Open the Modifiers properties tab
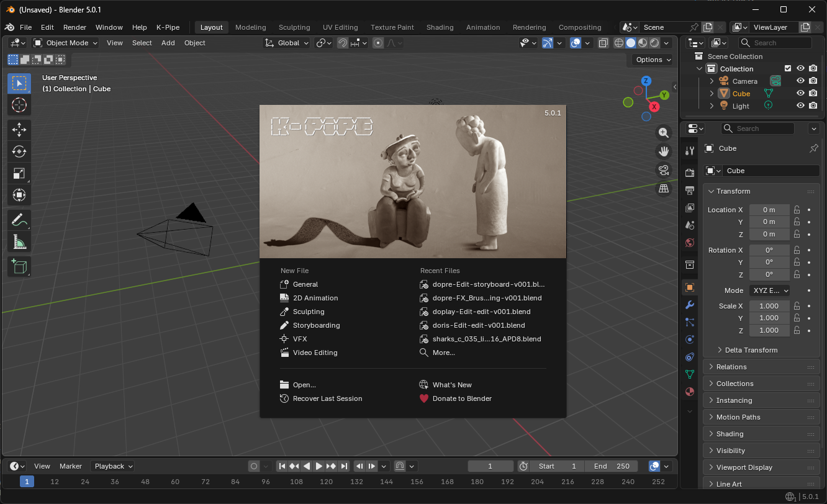827x504 pixels. [x=689, y=305]
